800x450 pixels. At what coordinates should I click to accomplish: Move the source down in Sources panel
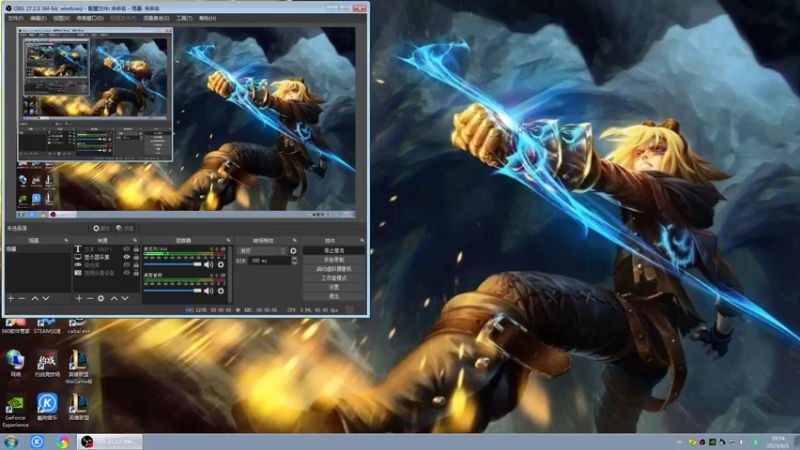pos(125,298)
